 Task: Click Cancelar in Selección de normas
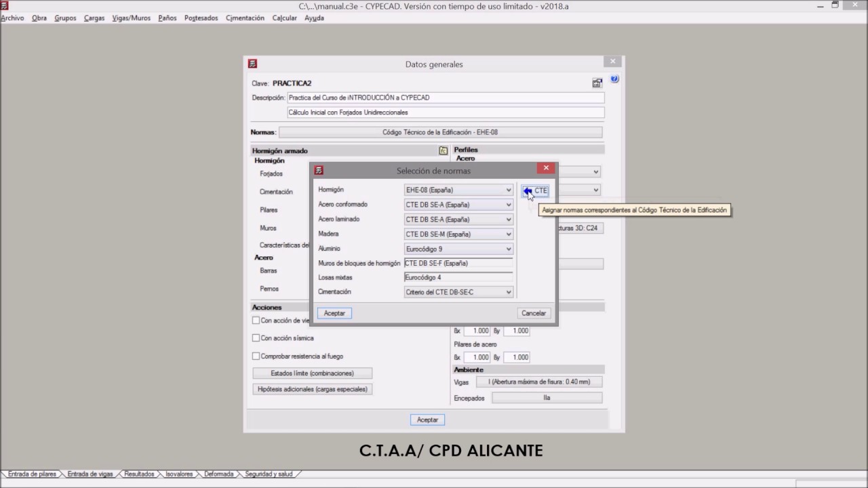534,313
